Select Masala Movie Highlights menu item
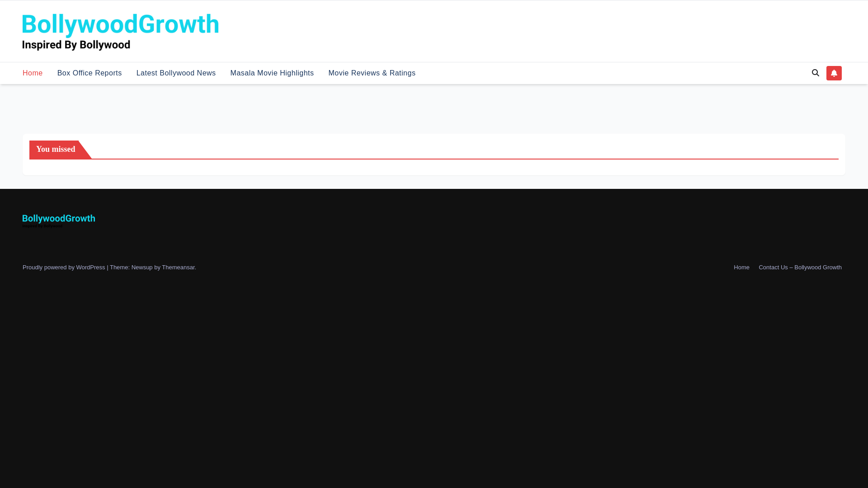The height and width of the screenshot is (488, 868). point(272,73)
